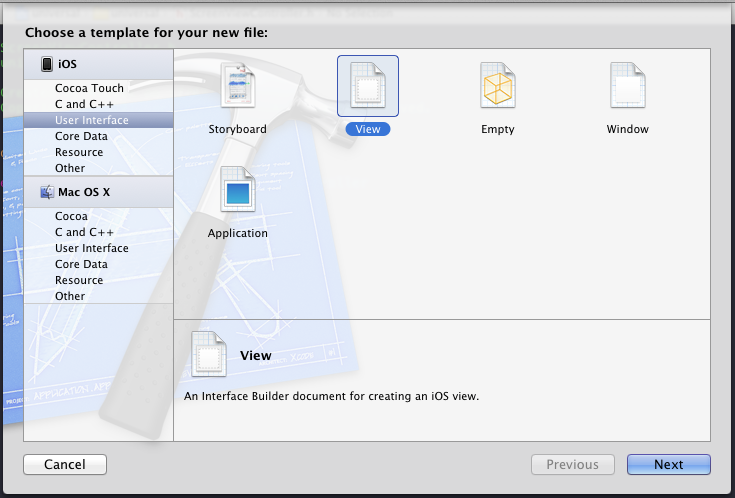Click the Mac OS X section header text
Image resolution: width=735 pixels, height=498 pixels.
tap(84, 192)
